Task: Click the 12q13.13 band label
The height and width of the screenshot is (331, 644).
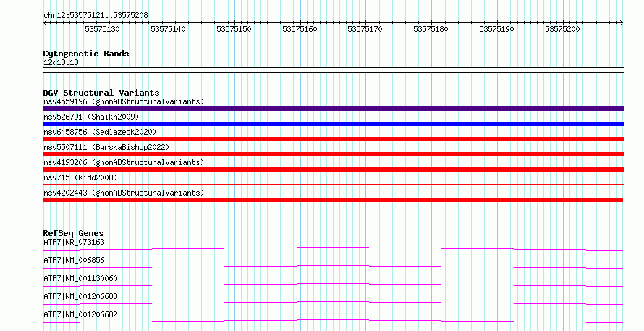Action: coord(61,63)
